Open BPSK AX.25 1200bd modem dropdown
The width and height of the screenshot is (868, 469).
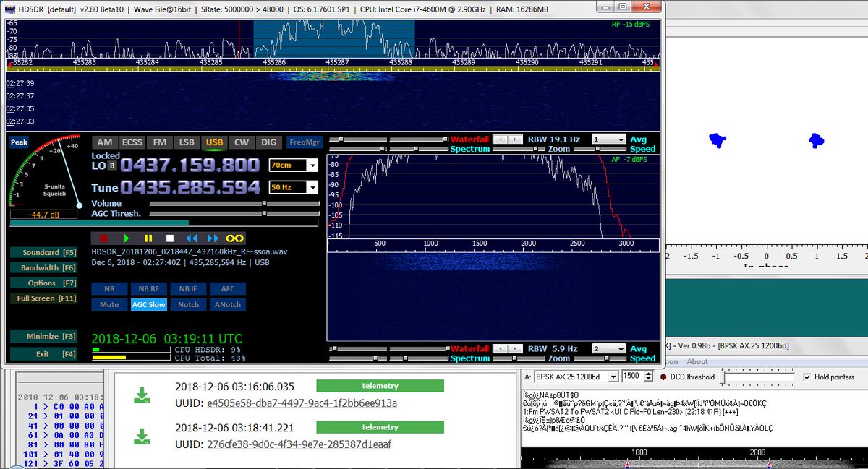[614, 377]
